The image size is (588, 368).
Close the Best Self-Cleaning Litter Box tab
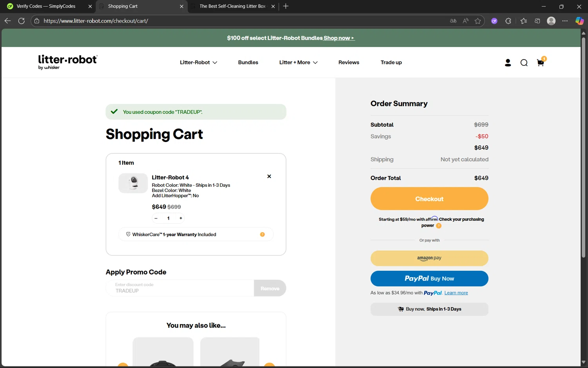(273, 6)
